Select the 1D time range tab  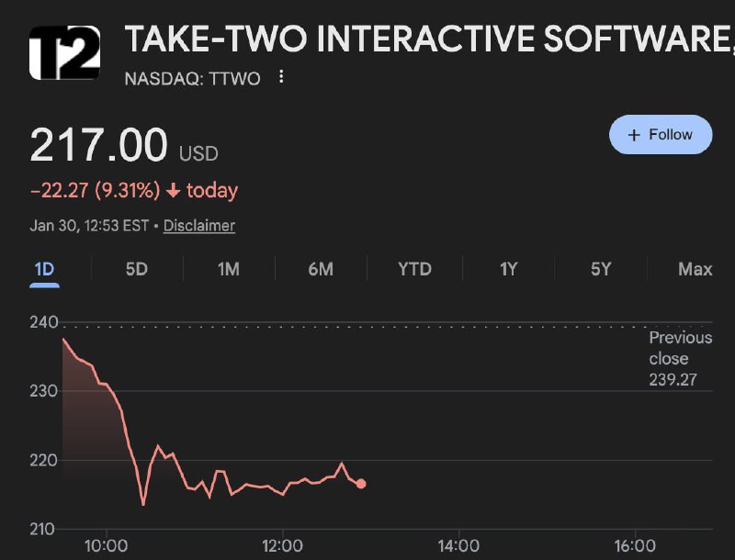[x=44, y=269]
